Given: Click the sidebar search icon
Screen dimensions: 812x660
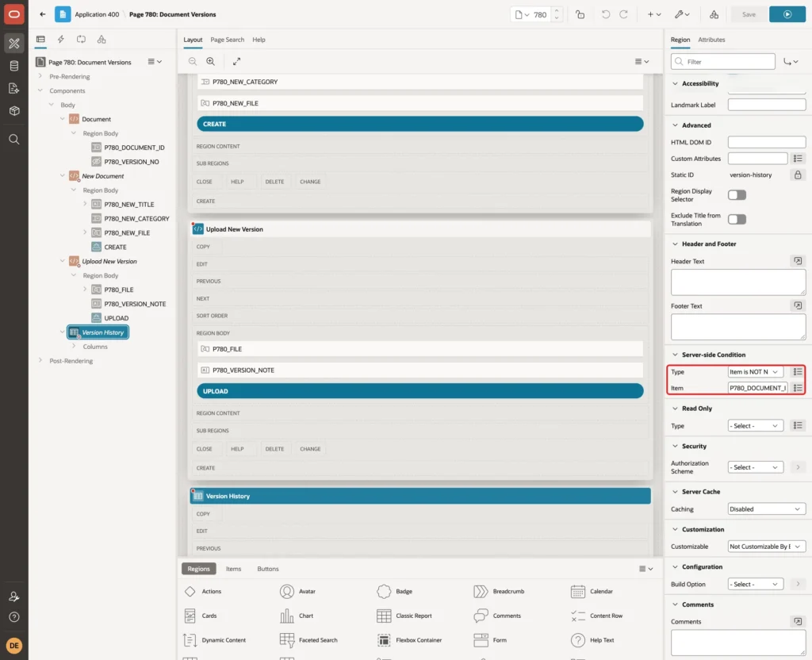Looking at the screenshot, I should click(14, 140).
